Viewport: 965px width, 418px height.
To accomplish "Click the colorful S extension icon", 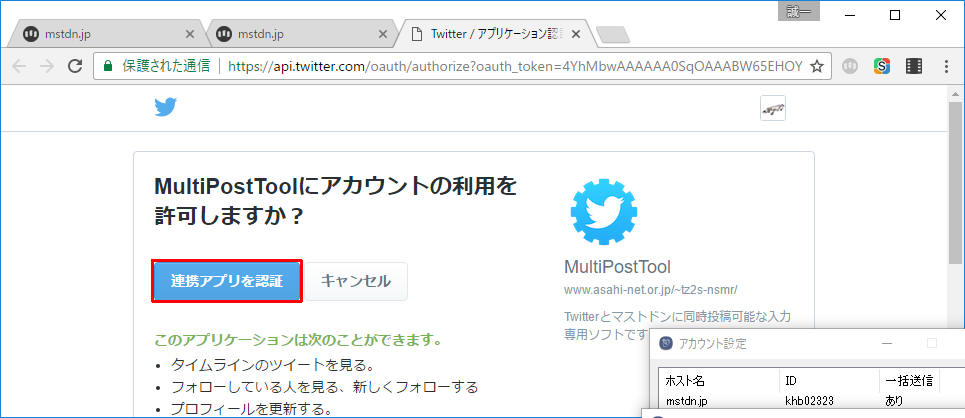I will point(882,66).
